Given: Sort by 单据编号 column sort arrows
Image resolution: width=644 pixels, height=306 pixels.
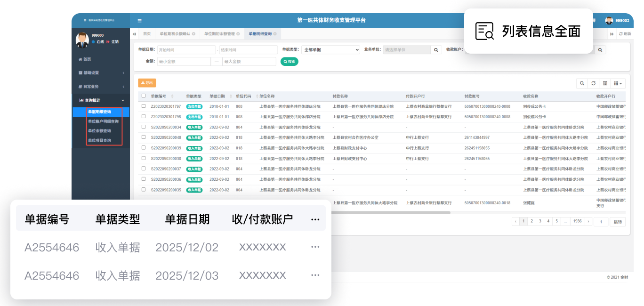Looking at the screenshot, I should point(172,96).
